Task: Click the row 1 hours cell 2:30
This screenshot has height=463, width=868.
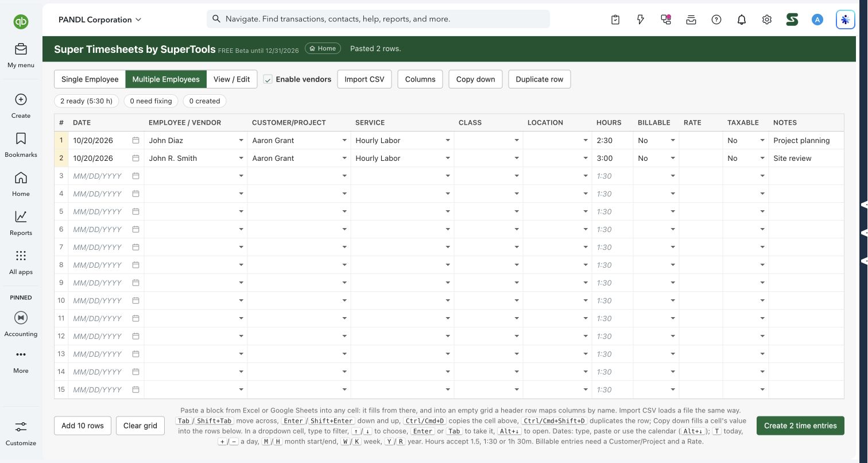Action: (613, 140)
